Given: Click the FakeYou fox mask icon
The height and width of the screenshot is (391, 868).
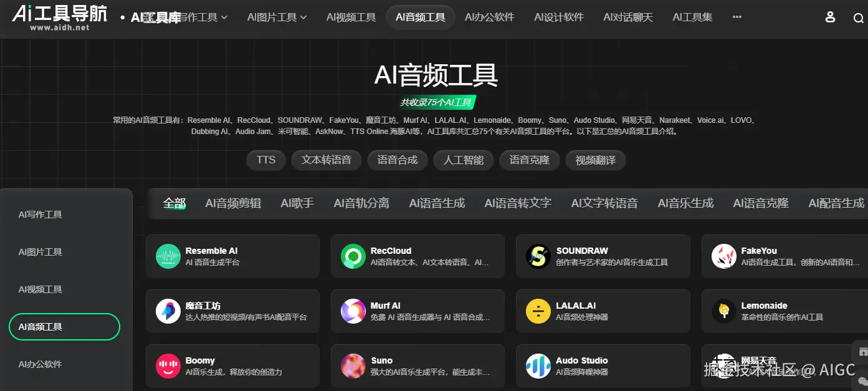Looking at the screenshot, I should click(x=724, y=256).
